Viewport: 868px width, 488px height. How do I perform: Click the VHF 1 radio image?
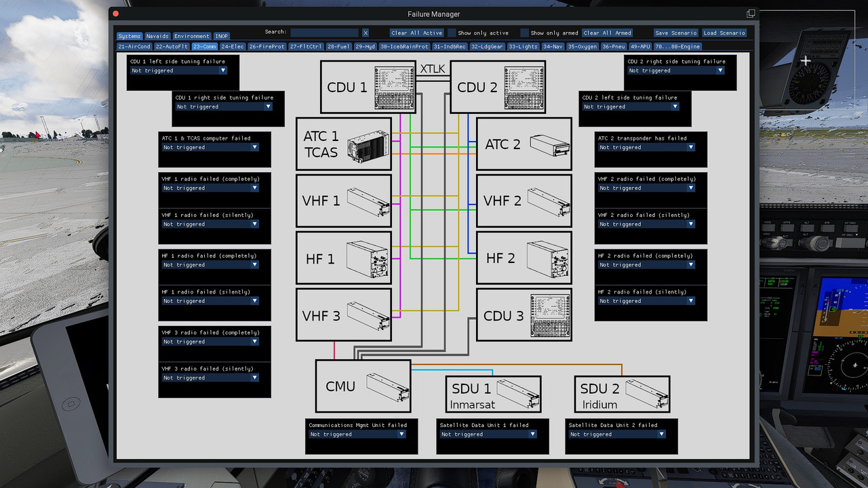click(x=369, y=201)
